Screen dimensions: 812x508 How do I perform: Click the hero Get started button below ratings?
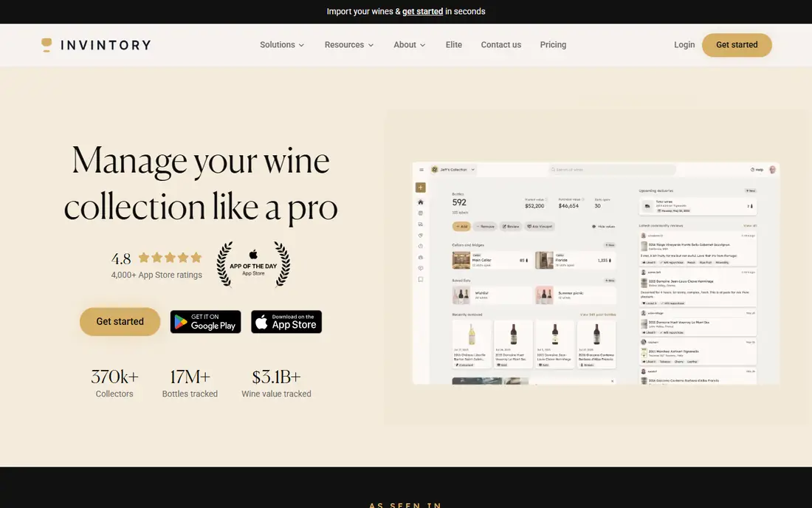[120, 322]
